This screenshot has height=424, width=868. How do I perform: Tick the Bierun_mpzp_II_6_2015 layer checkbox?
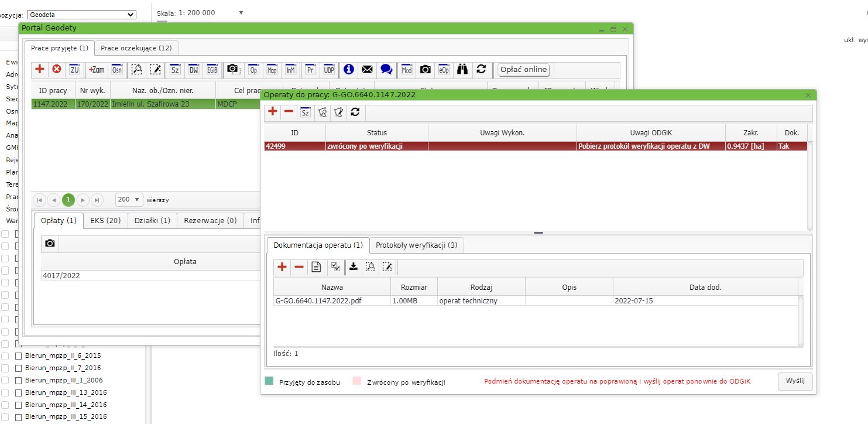[x=18, y=355]
